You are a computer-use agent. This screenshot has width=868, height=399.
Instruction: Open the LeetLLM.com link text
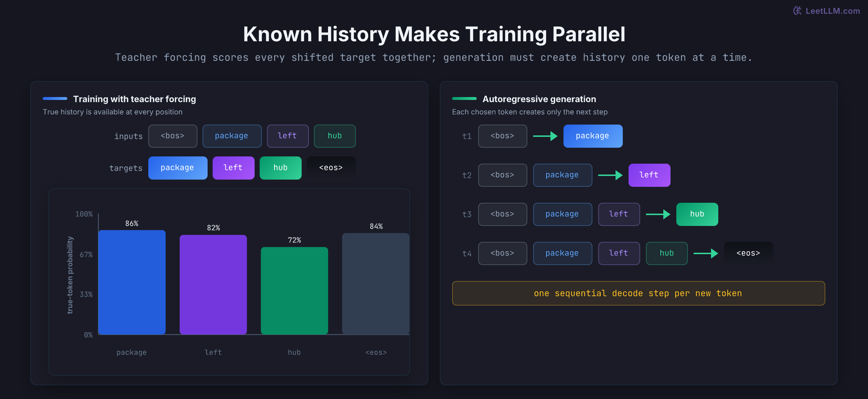(833, 11)
